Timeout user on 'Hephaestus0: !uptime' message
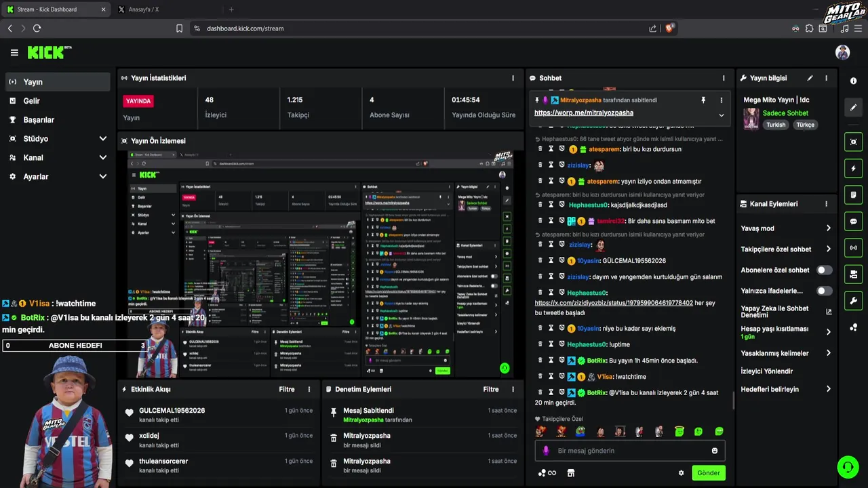The image size is (868, 488). coord(551,344)
